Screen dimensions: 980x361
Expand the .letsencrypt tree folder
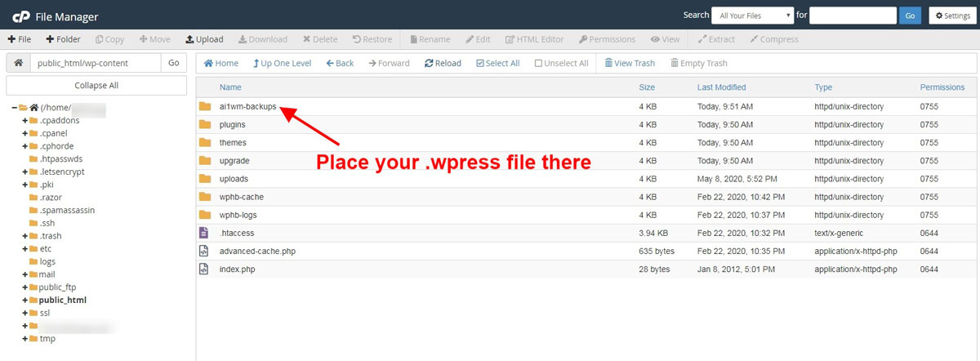25,172
